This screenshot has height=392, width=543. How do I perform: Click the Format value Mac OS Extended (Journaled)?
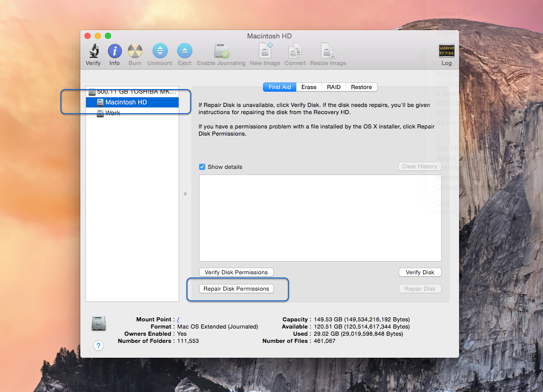point(218,326)
